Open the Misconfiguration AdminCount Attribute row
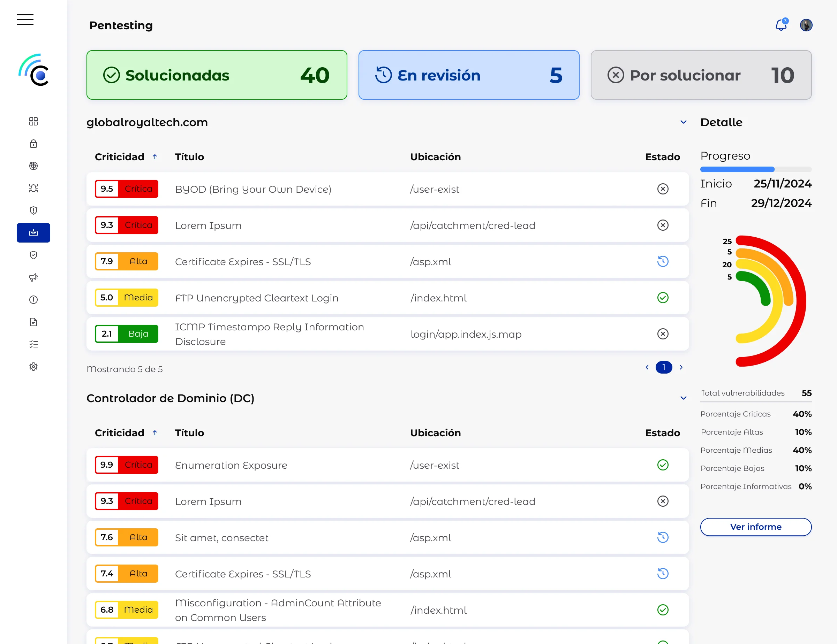Viewport: 837px width, 644px height. 387,610
